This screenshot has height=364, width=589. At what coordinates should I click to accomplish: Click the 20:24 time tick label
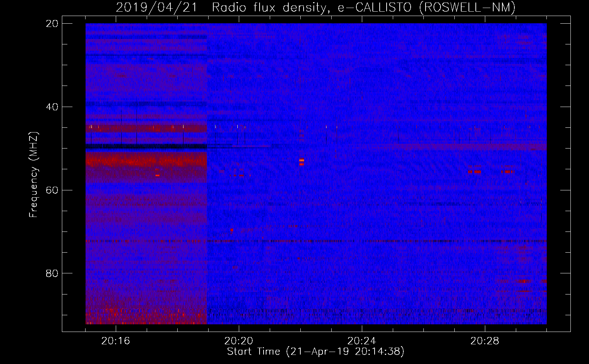pyautogui.click(x=362, y=341)
